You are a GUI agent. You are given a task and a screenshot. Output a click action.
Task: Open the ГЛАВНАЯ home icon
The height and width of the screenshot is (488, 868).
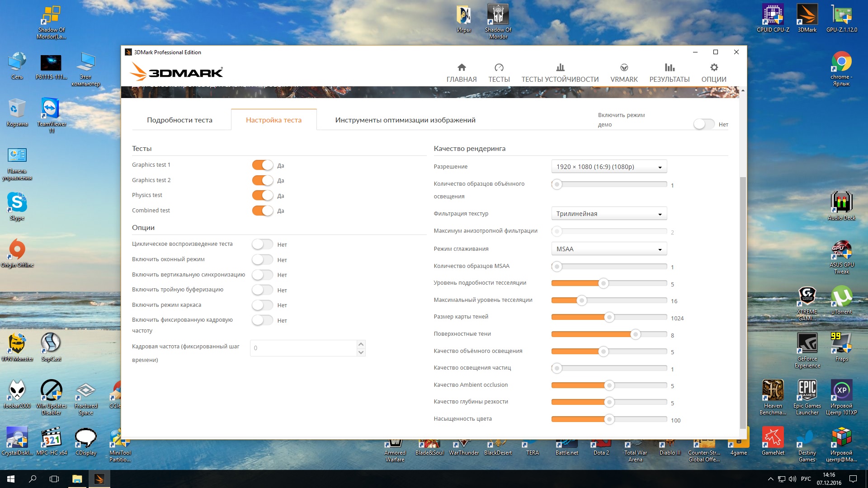(x=461, y=68)
